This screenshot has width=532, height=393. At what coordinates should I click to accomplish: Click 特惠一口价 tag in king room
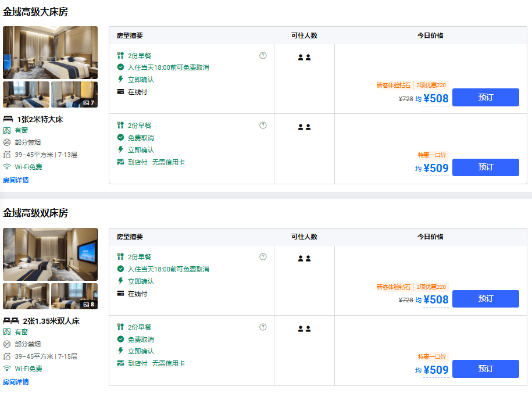(432, 155)
